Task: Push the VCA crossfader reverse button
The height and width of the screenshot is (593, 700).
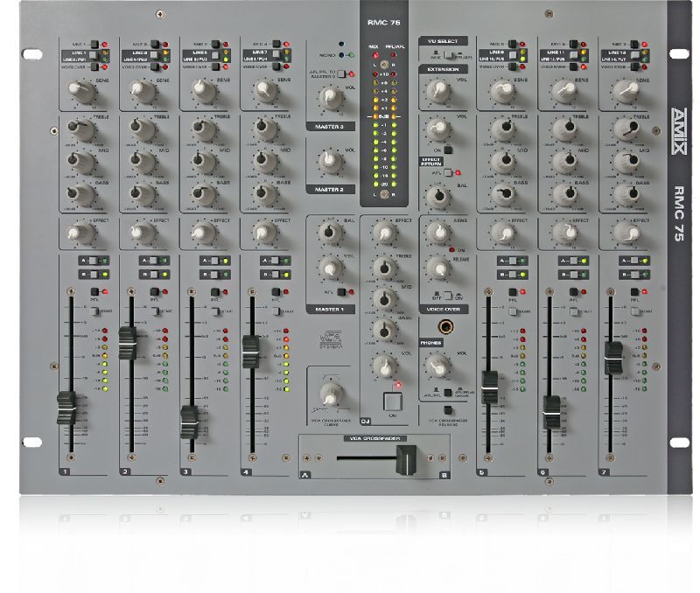Action: click(448, 409)
